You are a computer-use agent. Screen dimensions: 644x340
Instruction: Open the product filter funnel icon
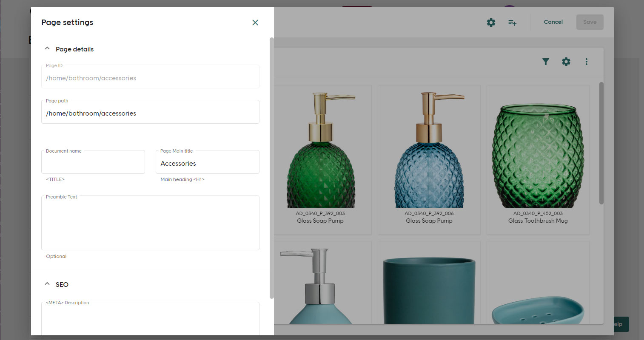546,62
